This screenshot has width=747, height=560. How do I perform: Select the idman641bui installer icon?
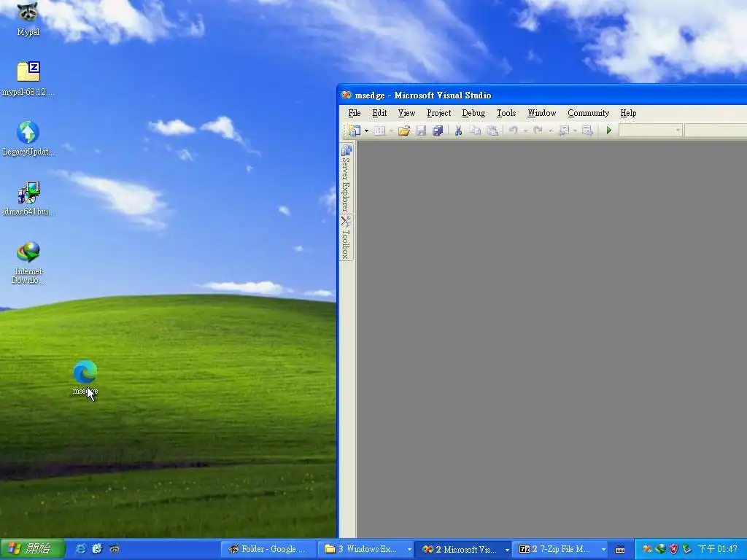coord(28,198)
